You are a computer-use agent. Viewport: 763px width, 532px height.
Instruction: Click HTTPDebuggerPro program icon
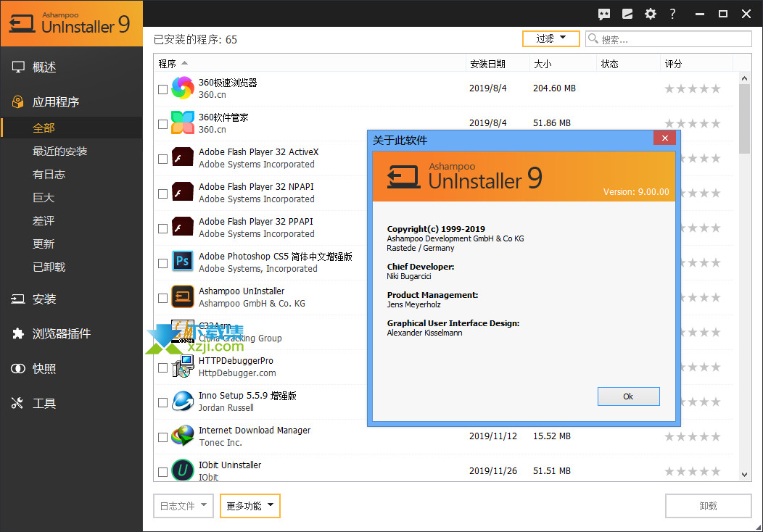tap(183, 366)
